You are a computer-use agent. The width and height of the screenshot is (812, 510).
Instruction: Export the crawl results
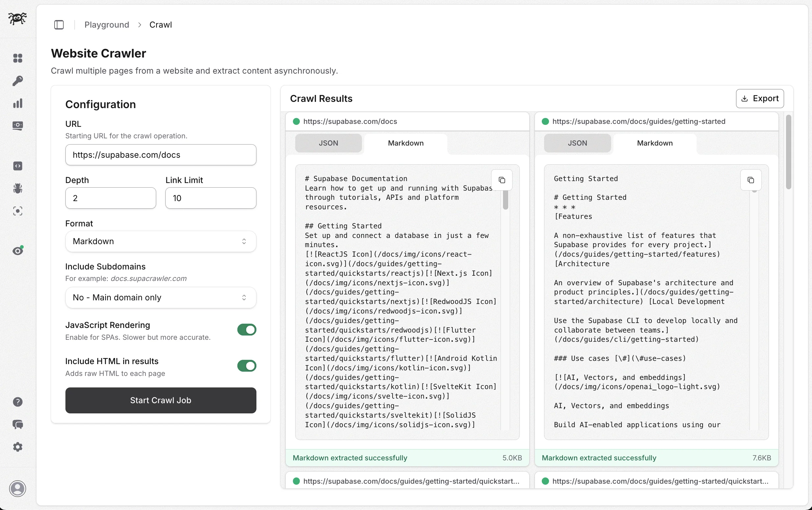coord(760,99)
